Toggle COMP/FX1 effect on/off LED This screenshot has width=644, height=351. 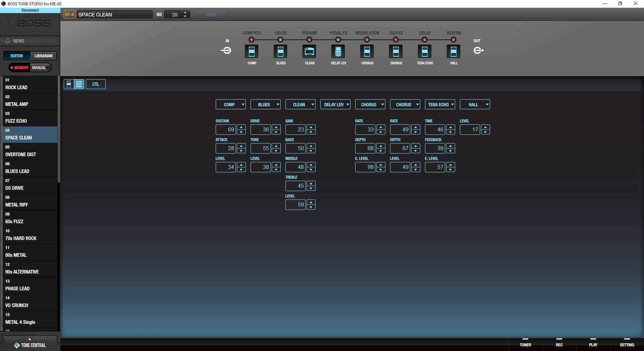(252, 40)
